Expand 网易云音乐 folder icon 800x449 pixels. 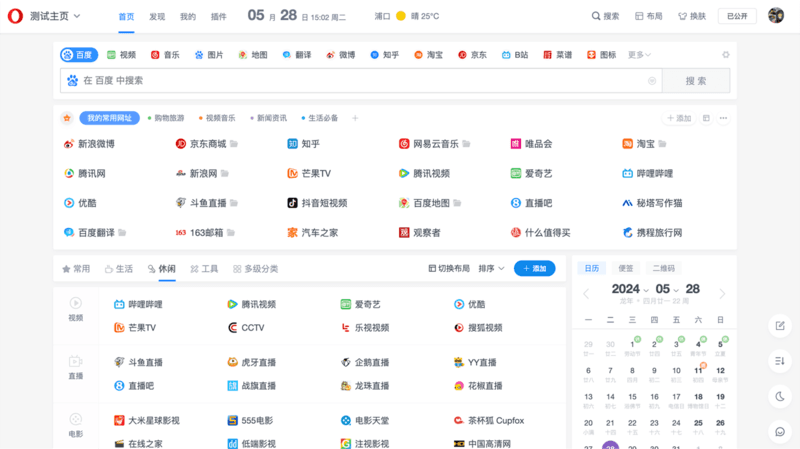(466, 144)
